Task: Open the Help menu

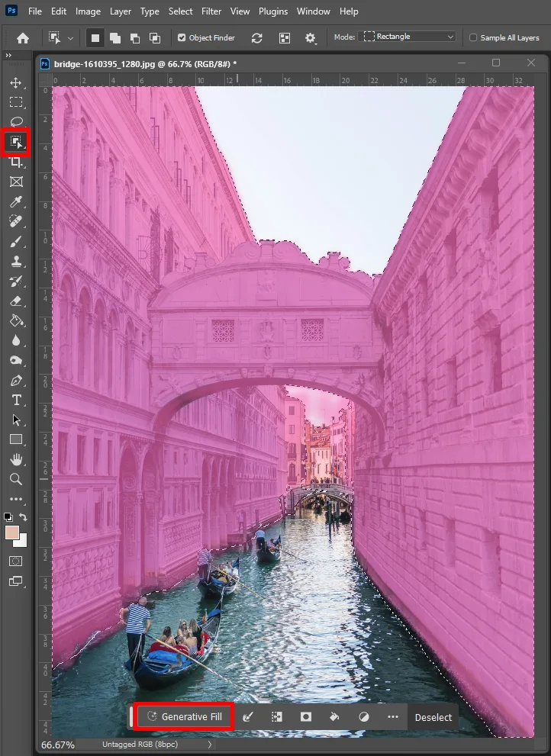Action: tap(349, 11)
